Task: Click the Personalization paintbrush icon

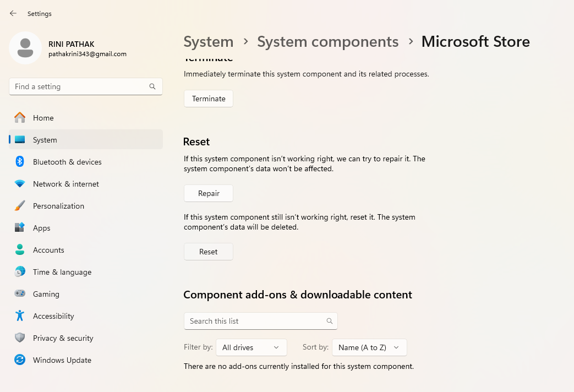Action: 20,206
